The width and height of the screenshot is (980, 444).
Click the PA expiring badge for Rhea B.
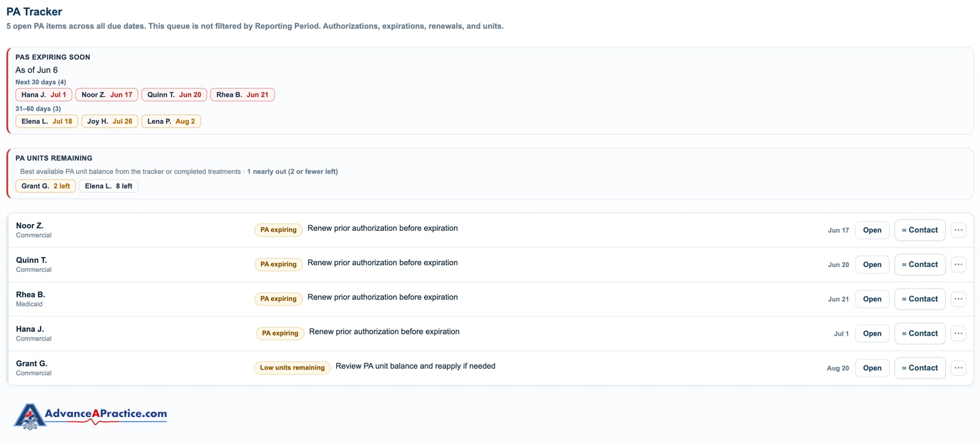pos(278,299)
